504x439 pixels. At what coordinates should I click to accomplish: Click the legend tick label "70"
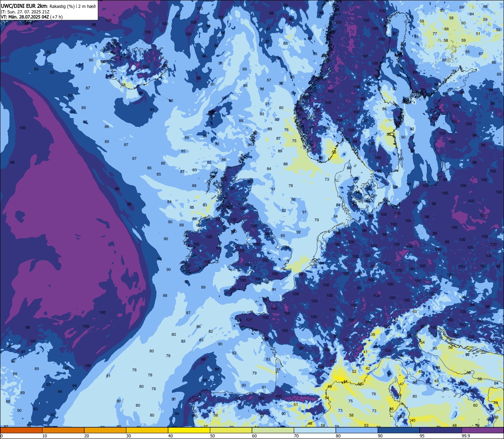[x=296, y=436]
